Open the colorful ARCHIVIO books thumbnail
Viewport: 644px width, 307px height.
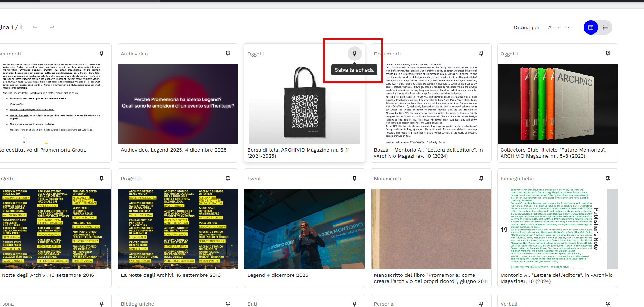tap(558, 104)
